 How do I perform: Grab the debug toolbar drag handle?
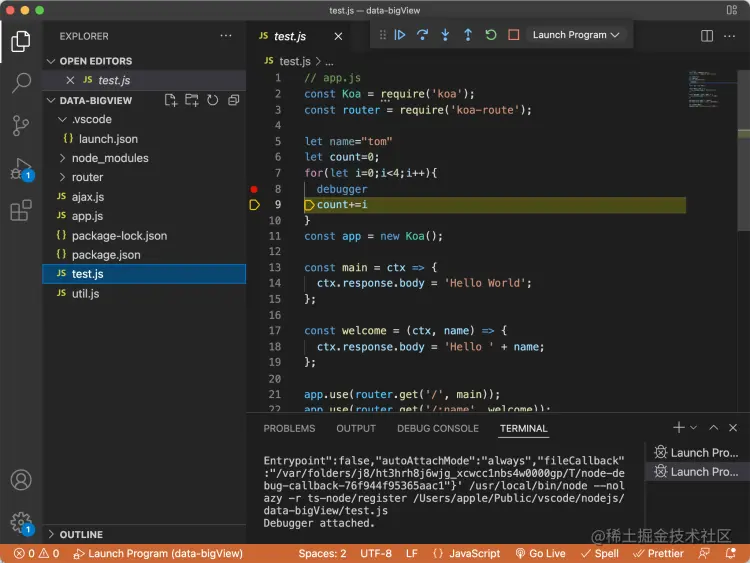383,35
